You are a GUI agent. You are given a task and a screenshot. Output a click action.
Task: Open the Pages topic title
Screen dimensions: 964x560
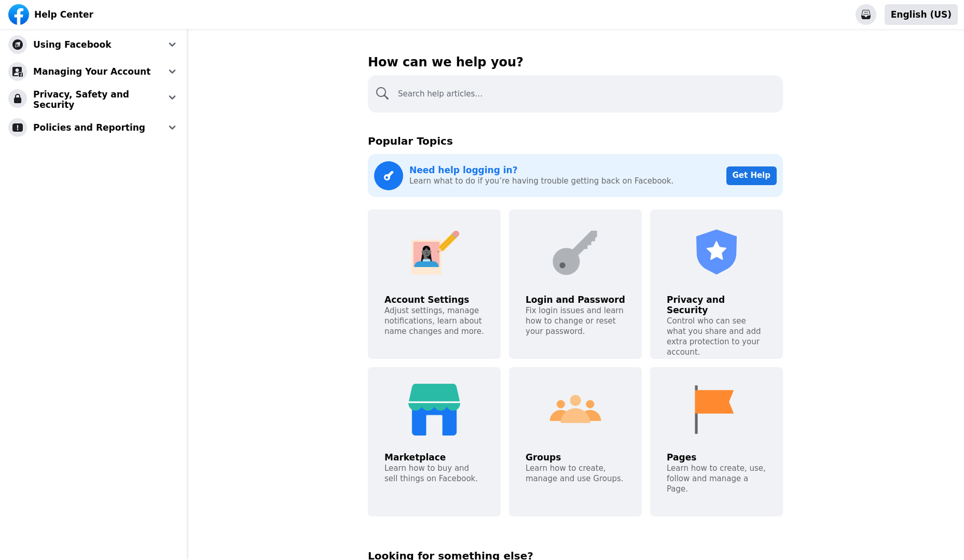pyautogui.click(x=681, y=457)
